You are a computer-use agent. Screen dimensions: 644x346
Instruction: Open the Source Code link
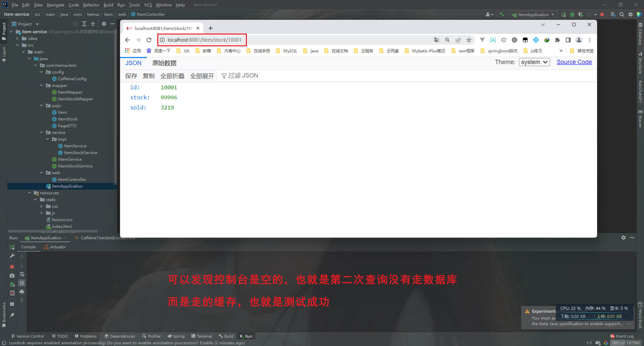(574, 62)
